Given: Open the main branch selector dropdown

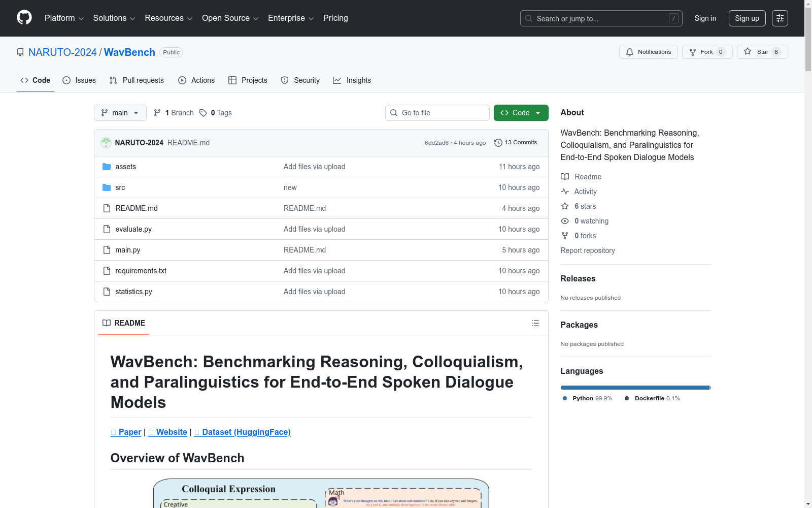Looking at the screenshot, I should click(120, 113).
